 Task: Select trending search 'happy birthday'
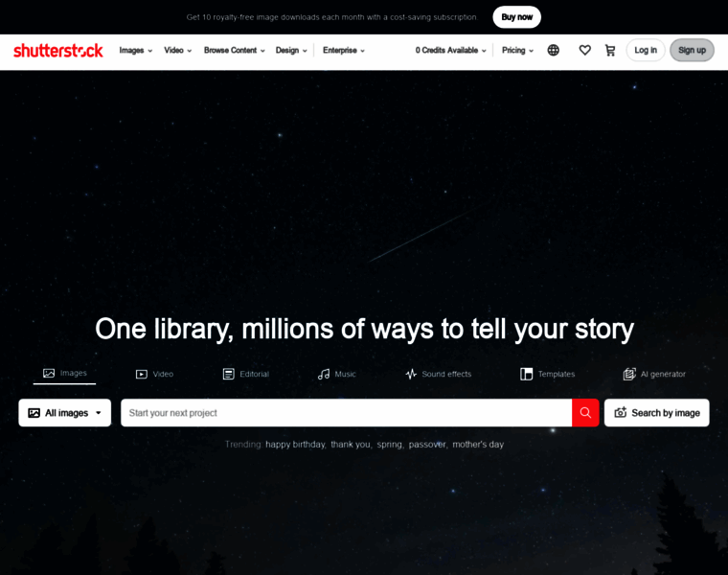click(x=295, y=445)
